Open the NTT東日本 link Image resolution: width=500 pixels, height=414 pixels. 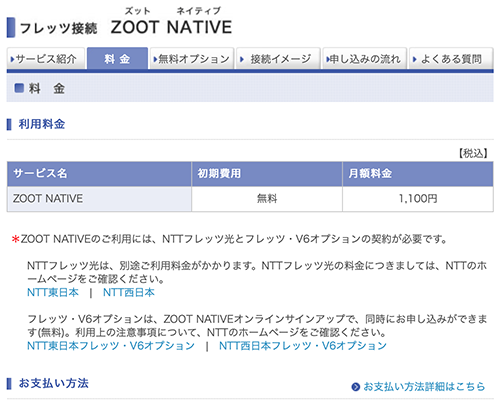pos(53,292)
